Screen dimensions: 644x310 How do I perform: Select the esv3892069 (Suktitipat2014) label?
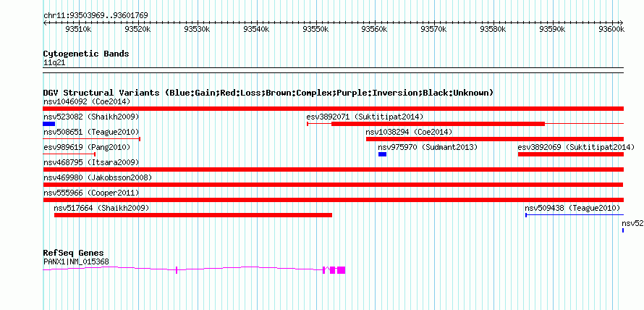coord(576,147)
